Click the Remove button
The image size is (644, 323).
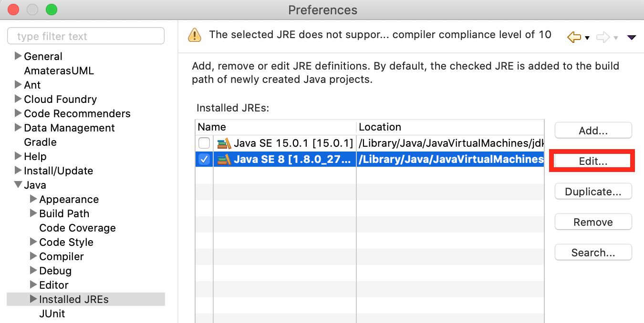[593, 222]
